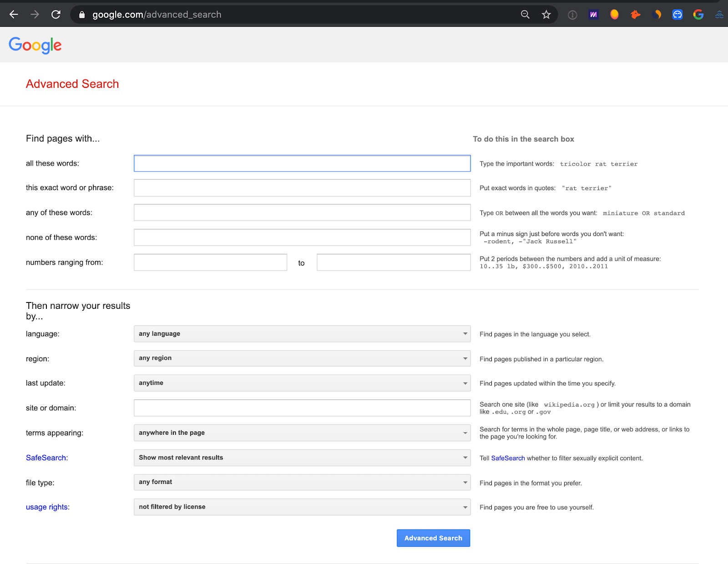Click the padlock site info icon
The width and height of the screenshot is (728, 564).
pyautogui.click(x=82, y=15)
